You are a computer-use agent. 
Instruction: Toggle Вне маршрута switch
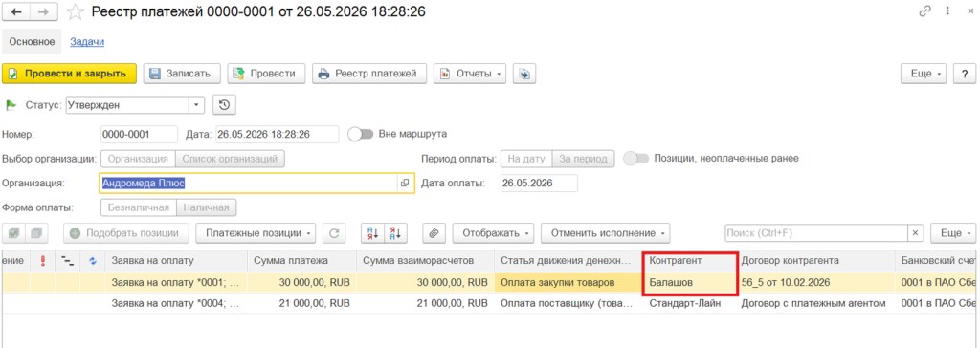(x=361, y=134)
